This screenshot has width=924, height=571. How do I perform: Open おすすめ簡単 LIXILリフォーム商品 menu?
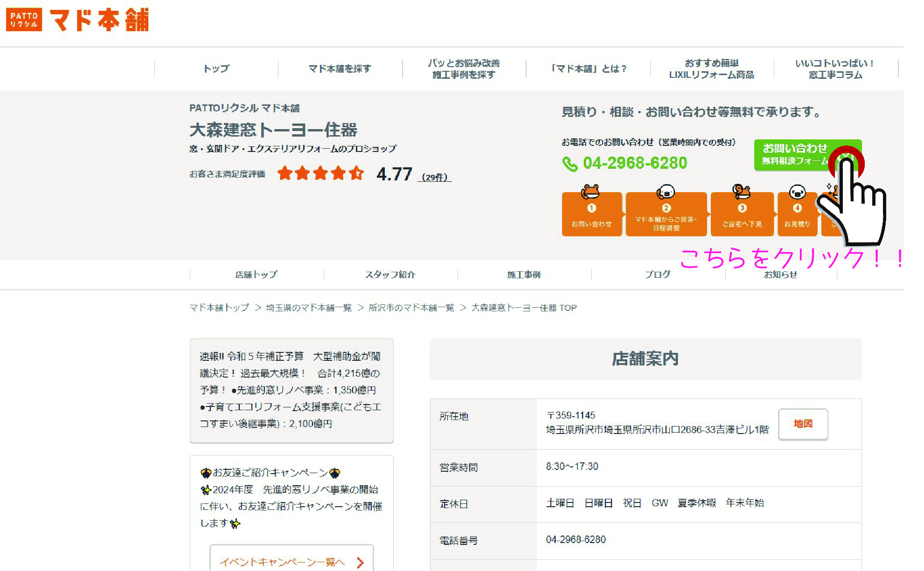pyautogui.click(x=712, y=69)
